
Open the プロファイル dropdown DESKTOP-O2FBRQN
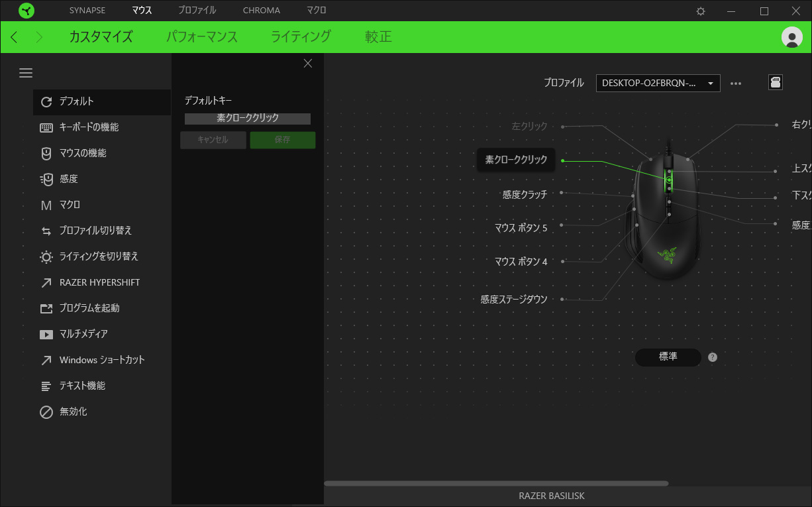tap(658, 83)
